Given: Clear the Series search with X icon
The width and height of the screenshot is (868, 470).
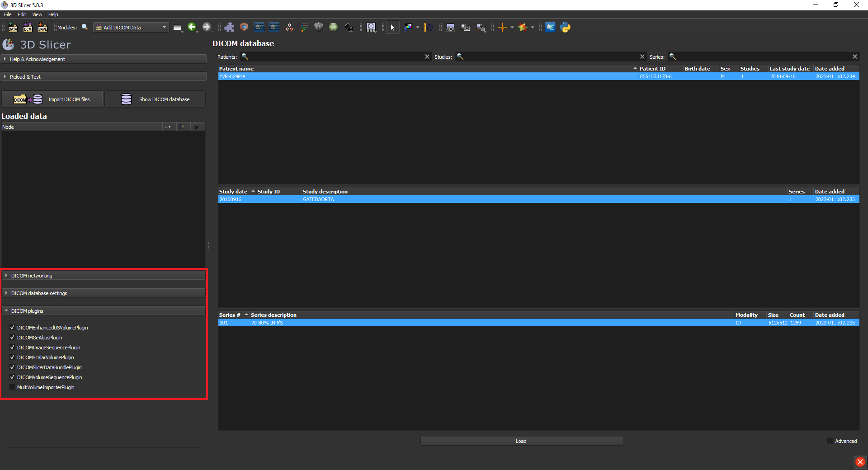Looking at the screenshot, I should pos(854,57).
